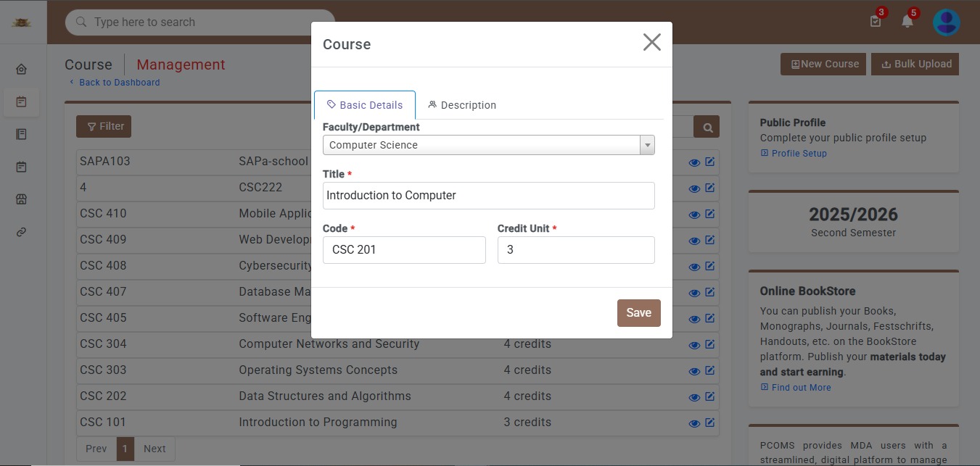View CSC 304 course with eye icon
Screen dimensions: 980x466
694,345
